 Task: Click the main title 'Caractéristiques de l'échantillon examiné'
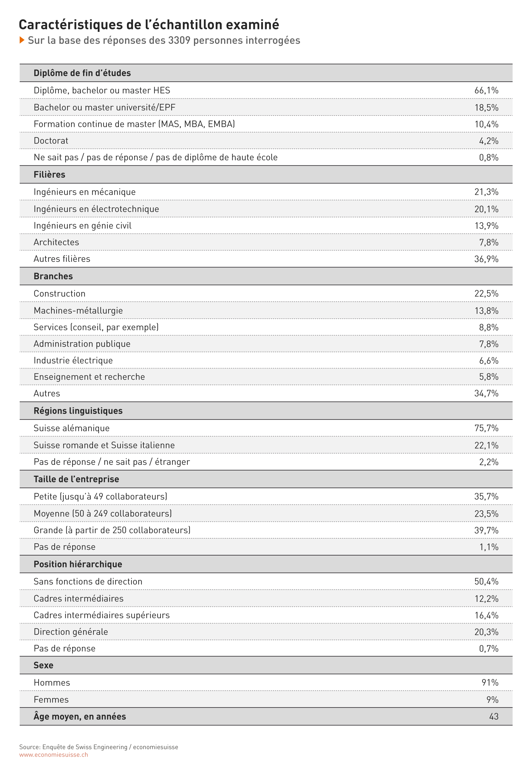149,25
